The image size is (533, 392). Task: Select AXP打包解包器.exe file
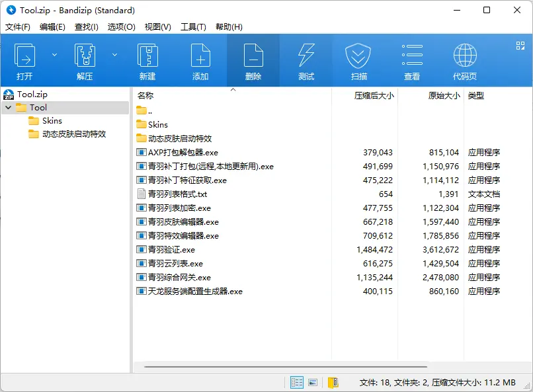pos(177,153)
